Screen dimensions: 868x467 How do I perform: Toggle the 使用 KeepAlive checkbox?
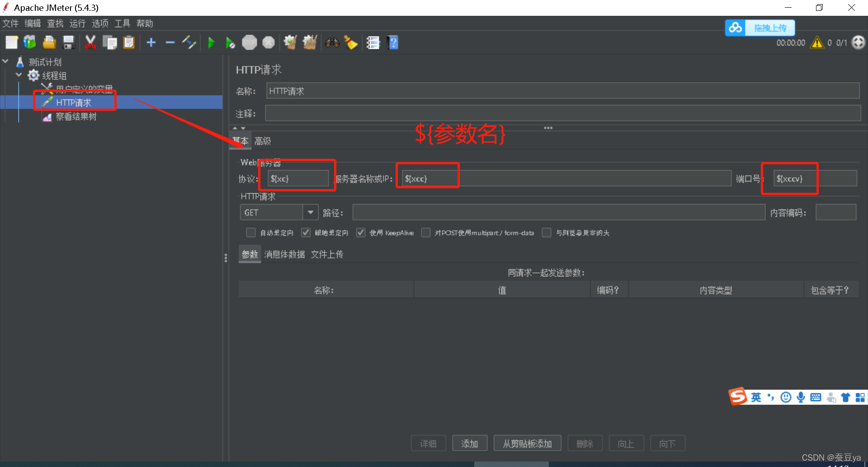pos(361,233)
